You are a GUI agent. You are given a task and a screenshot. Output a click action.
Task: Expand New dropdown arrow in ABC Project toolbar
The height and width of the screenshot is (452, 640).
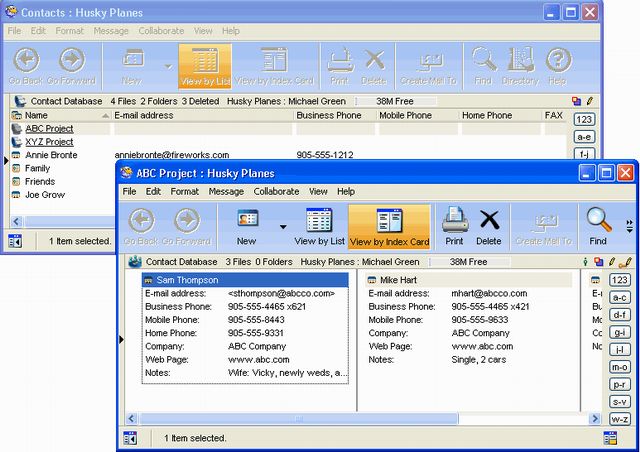tap(283, 227)
